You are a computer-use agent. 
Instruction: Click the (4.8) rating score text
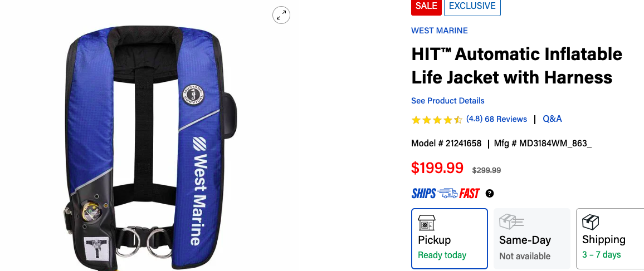click(475, 119)
